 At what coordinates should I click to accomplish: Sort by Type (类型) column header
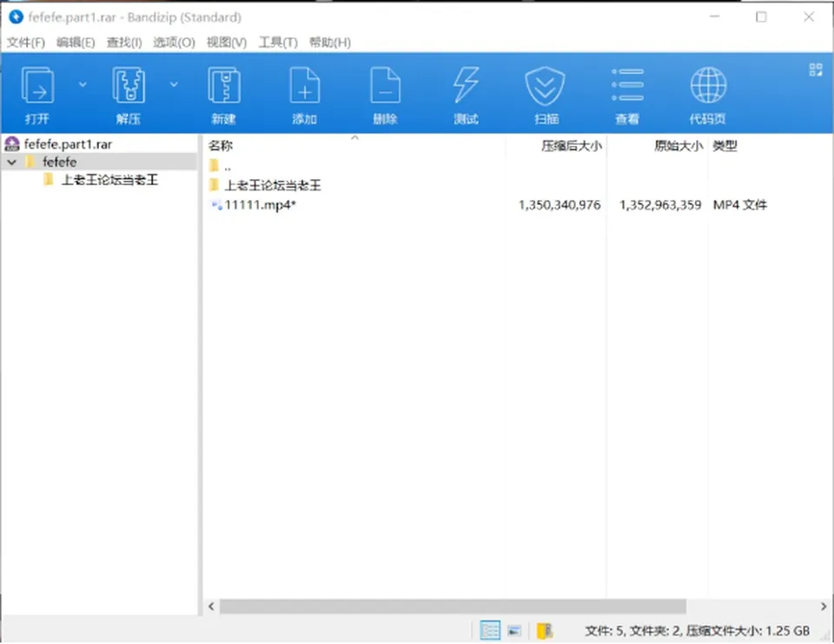[x=725, y=146]
